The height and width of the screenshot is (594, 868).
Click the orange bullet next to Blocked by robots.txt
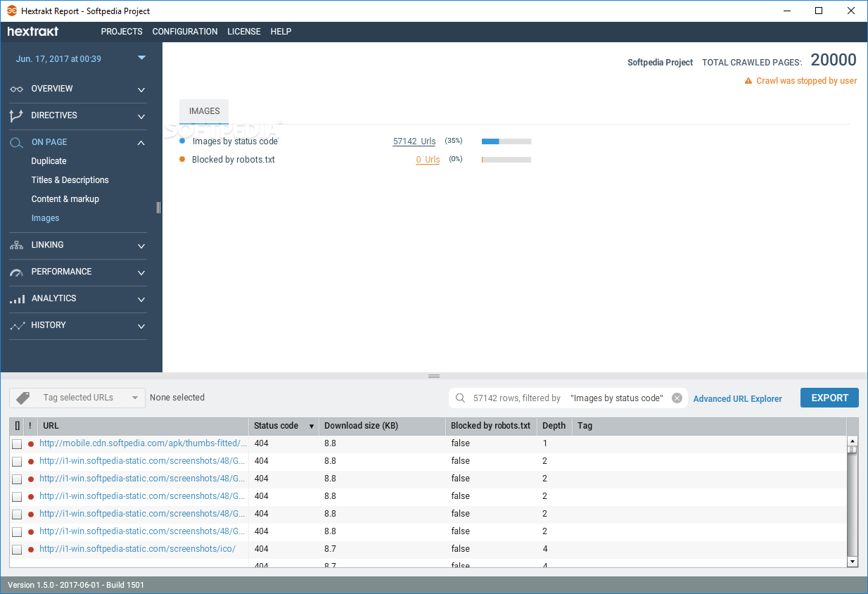point(183,160)
